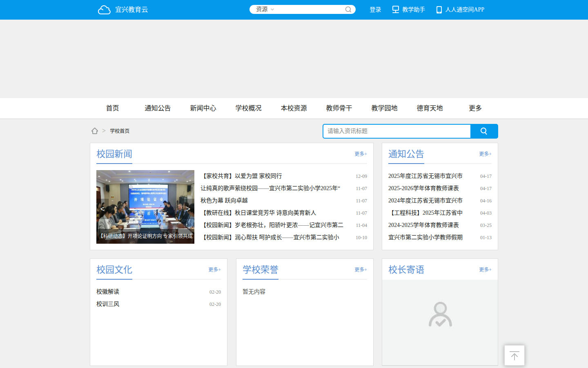
Task: Click the blue news search button
Action: pyautogui.click(x=484, y=131)
